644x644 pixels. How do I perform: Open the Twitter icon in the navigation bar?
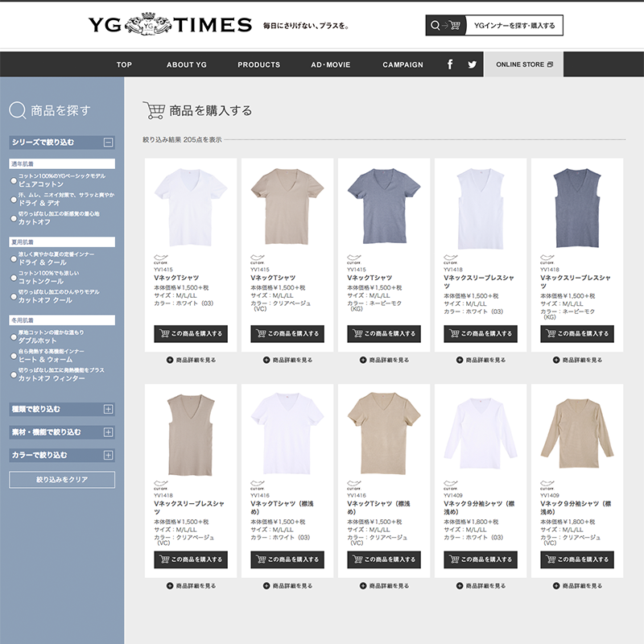(470, 64)
